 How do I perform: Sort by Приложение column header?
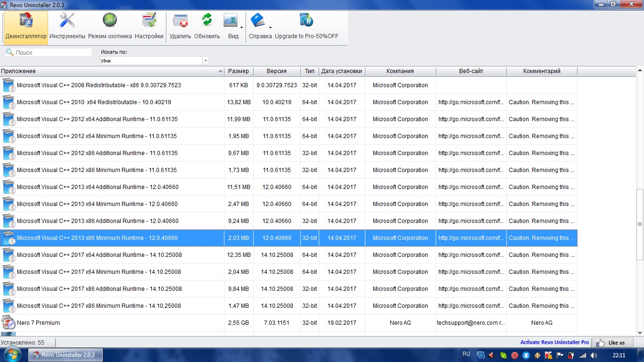tap(112, 71)
